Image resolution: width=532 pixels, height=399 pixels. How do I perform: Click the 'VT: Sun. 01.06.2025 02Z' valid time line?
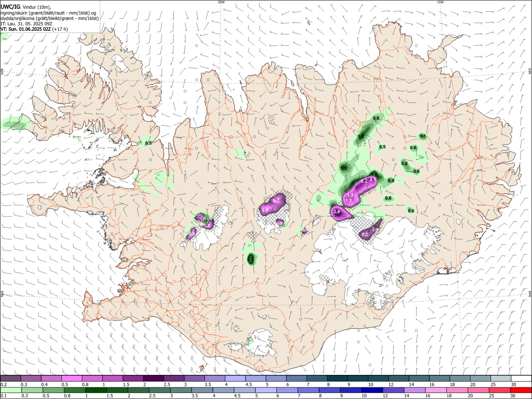tap(34, 29)
